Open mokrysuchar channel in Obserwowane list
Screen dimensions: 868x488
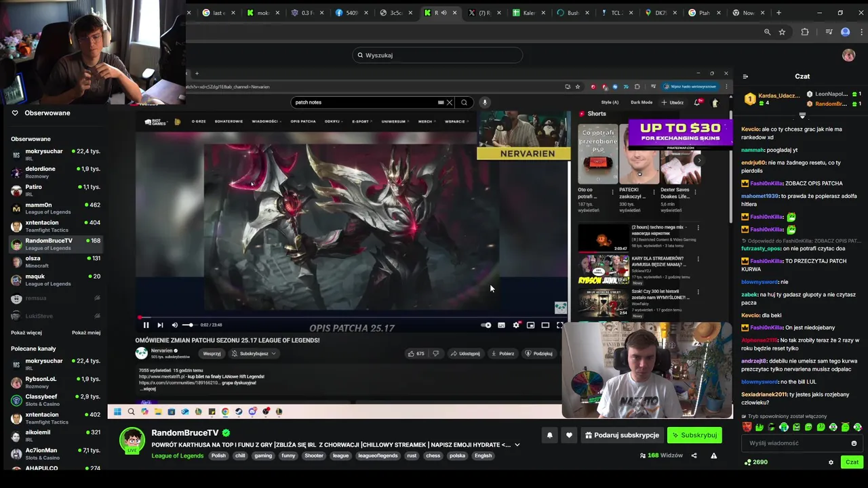[x=56, y=155]
